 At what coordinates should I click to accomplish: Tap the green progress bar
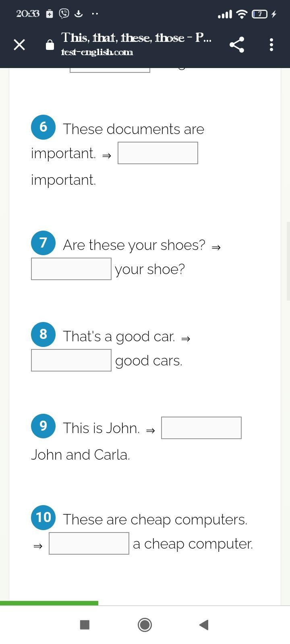(x=49, y=603)
